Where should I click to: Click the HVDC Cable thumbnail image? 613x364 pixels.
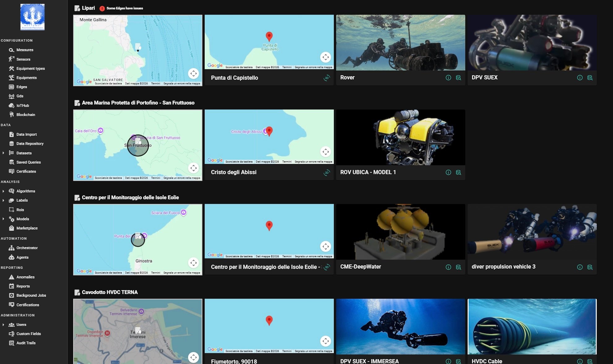(532, 327)
